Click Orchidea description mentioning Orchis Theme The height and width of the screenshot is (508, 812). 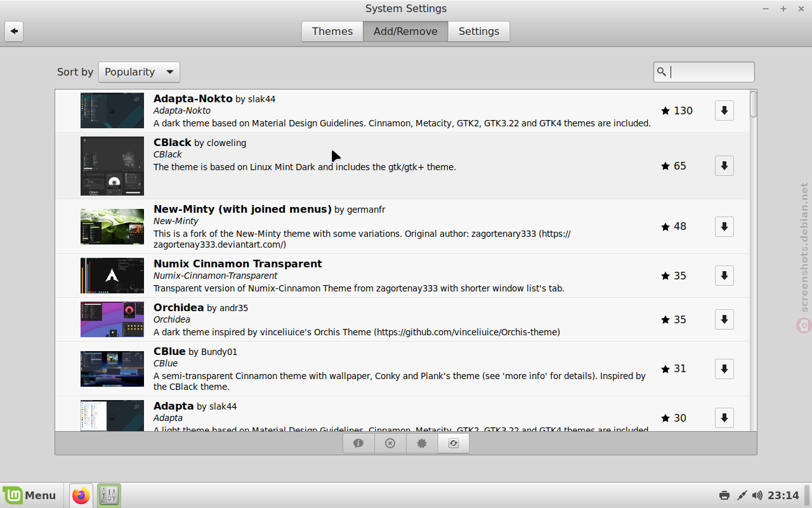[x=357, y=332]
